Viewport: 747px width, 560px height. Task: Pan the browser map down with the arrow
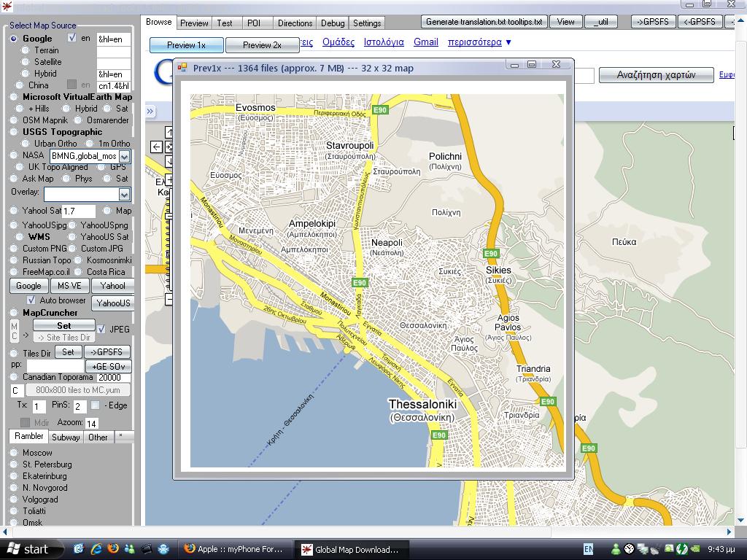tap(169, 162)
